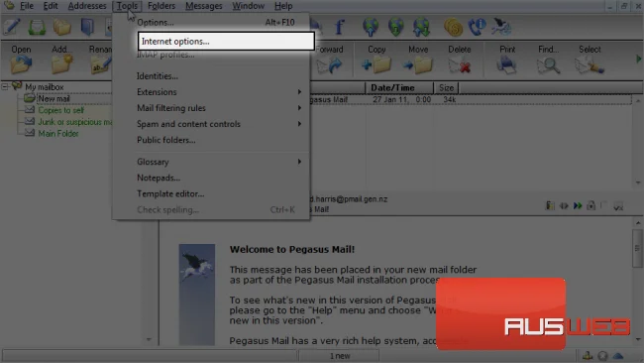Click the phone info icon
The width and height of the screenshot is (644, 363).
pyautogui.click(x=478, y=27)
